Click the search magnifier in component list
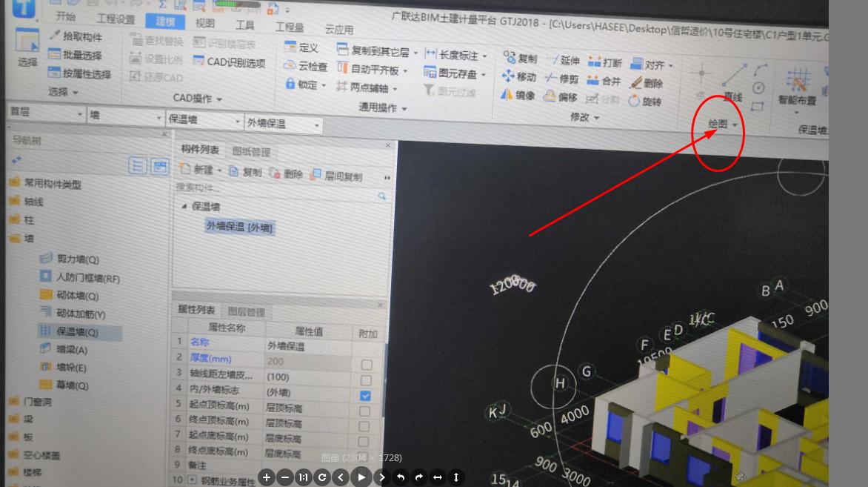This screenshot has height=487, width=868. click(381, 196)
